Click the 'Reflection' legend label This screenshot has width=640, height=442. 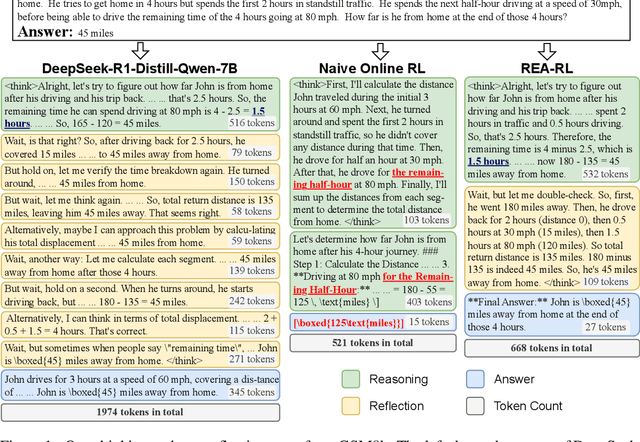(396, 406)
